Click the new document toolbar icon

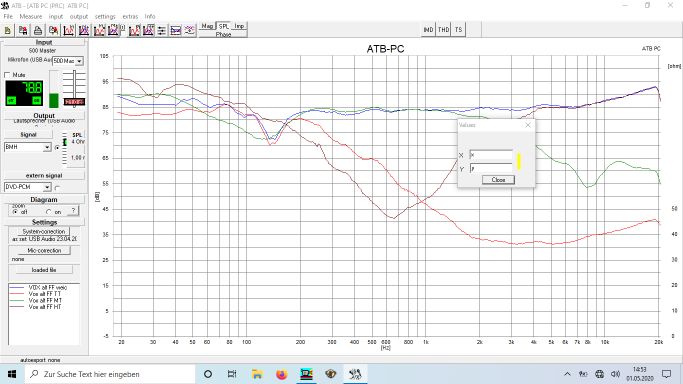tap(7, 30)
